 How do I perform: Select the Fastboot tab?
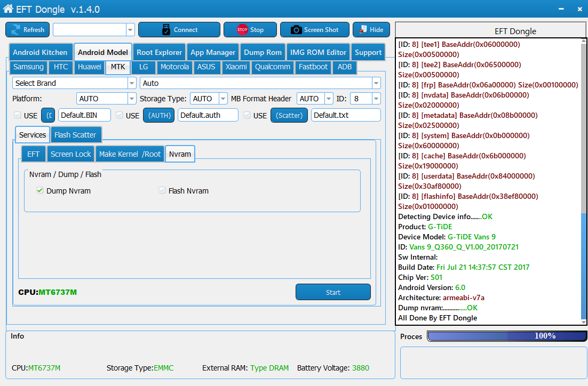tap(313, 67)
